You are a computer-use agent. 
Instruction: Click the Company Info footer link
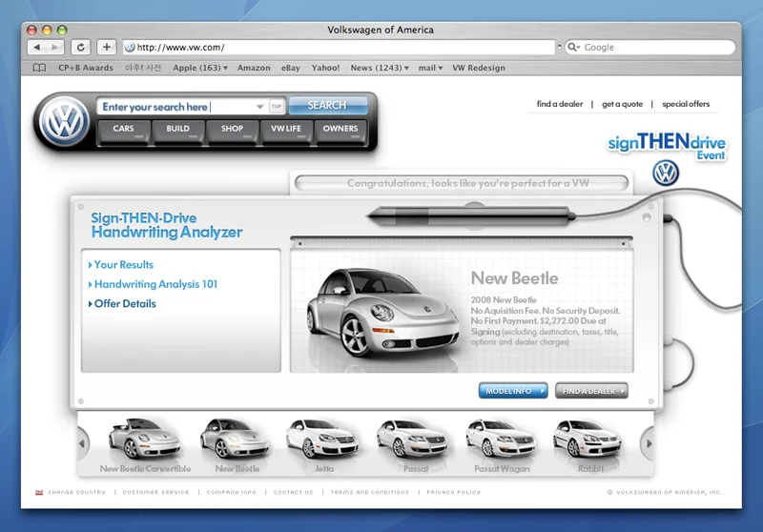tap(231, 492)
